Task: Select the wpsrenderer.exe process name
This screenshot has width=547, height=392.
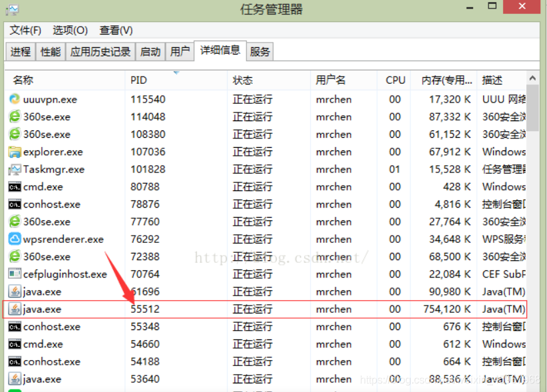Action: click(63, 239)
